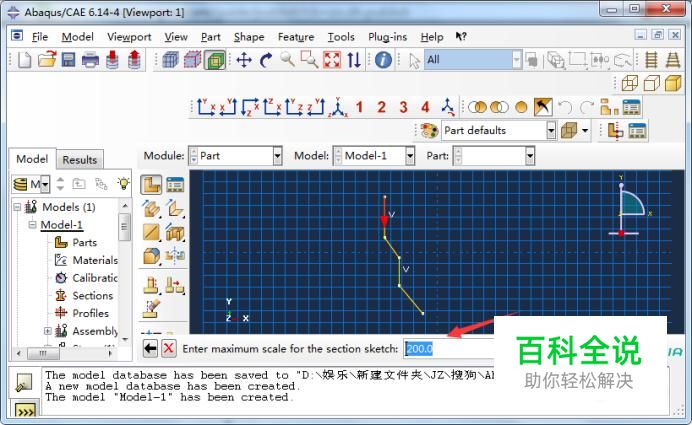Click the Create Part tool
This screenshot has height=425, width=692.
(151, 185)
